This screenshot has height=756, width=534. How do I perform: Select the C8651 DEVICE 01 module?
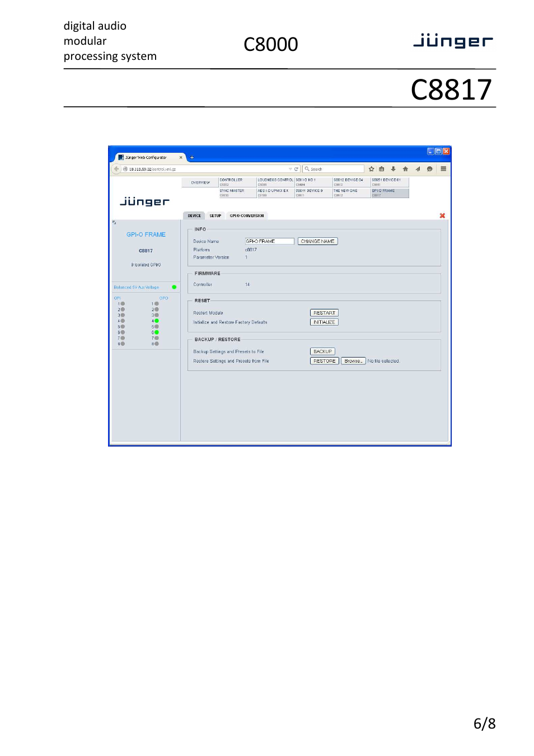(x=390, y=182)
